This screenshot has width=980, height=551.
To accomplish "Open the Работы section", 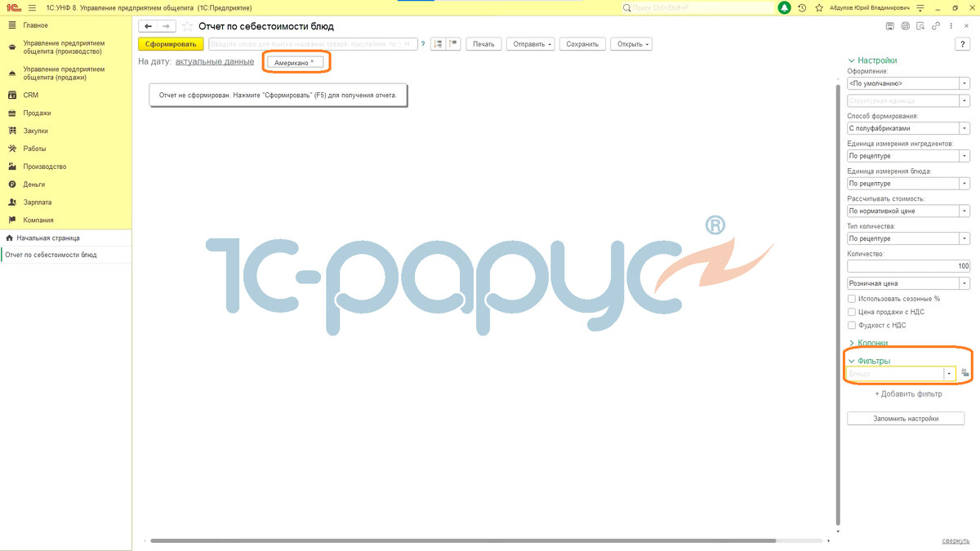I will coord(34,149).
